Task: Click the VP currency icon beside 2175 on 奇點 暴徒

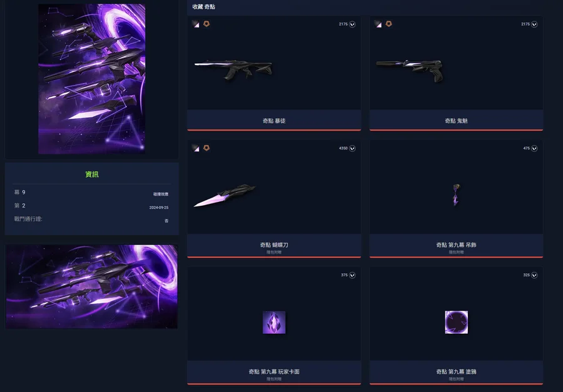Action: tap(352, 24)
